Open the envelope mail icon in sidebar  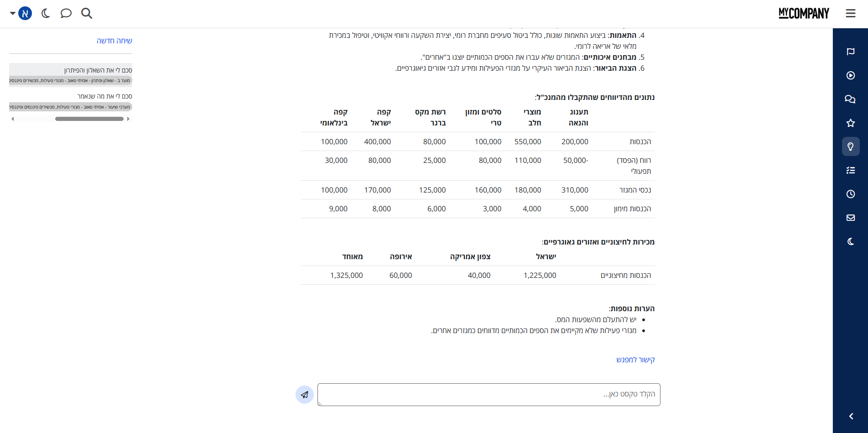tap(850, 218)
